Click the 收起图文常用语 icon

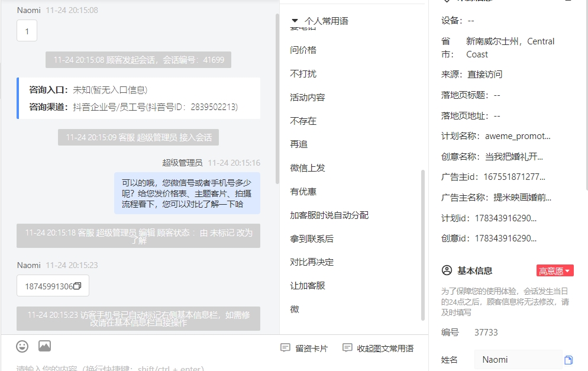[x=347, y=348]
